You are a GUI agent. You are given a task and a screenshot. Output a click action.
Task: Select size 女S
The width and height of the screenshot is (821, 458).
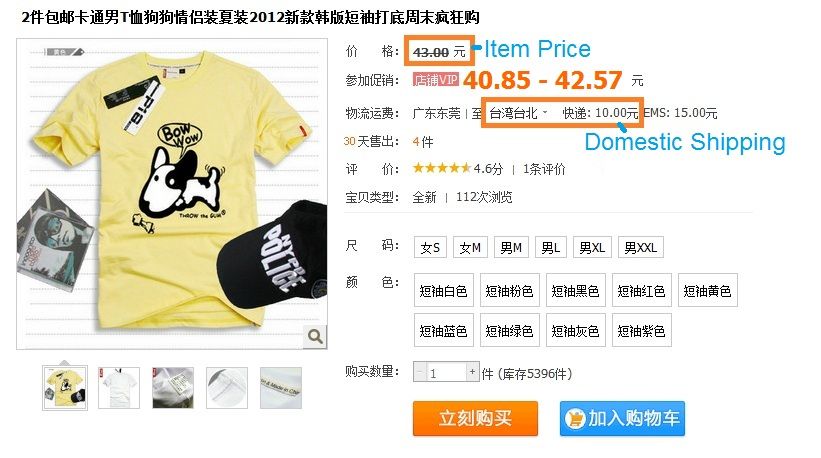430,247
